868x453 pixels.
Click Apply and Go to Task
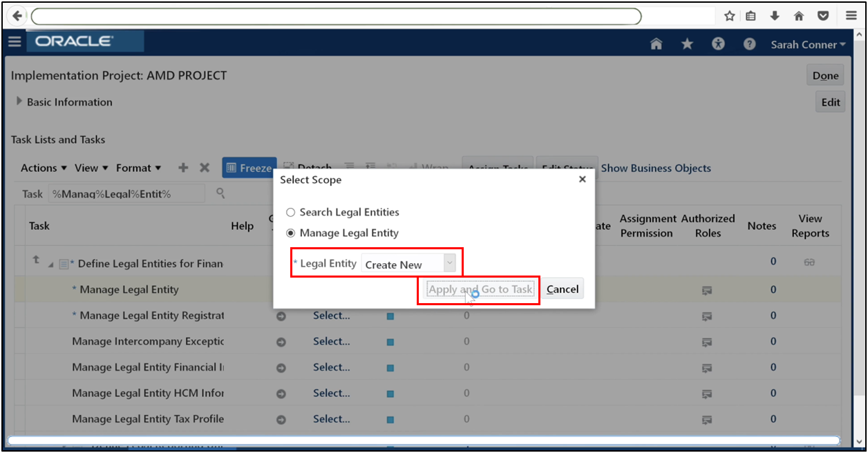tap(479, 289)
